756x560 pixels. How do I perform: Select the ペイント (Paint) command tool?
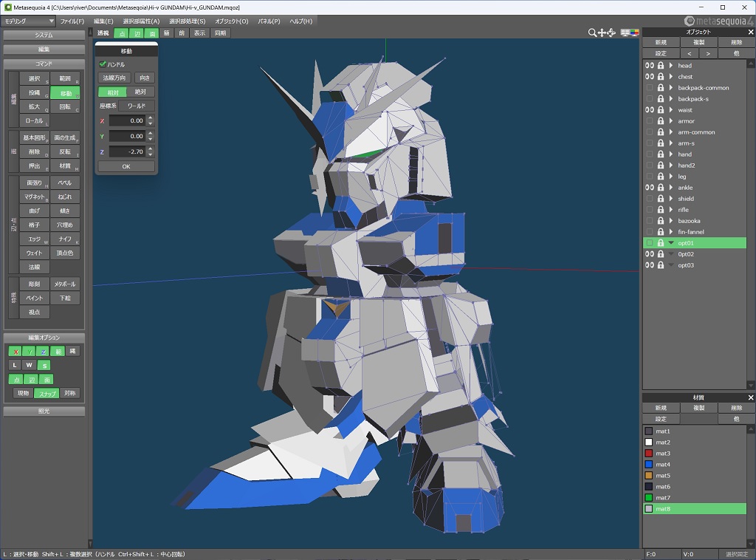pyautogui.click(x=35, y=298)
